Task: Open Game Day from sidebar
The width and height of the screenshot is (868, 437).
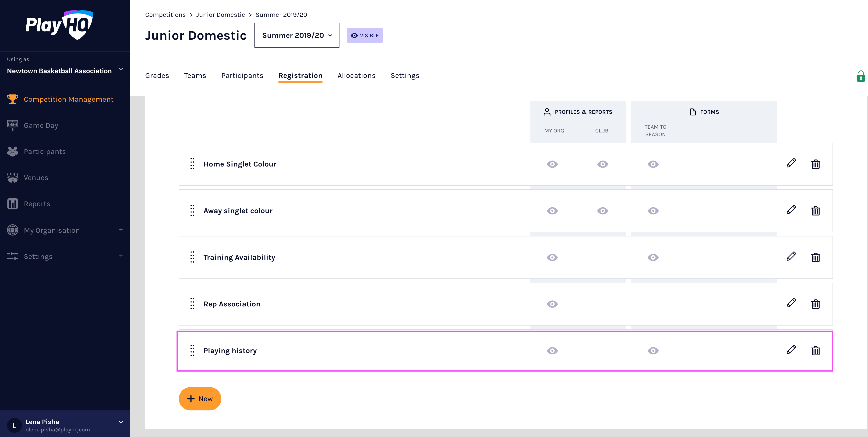Action: point(41,126)
